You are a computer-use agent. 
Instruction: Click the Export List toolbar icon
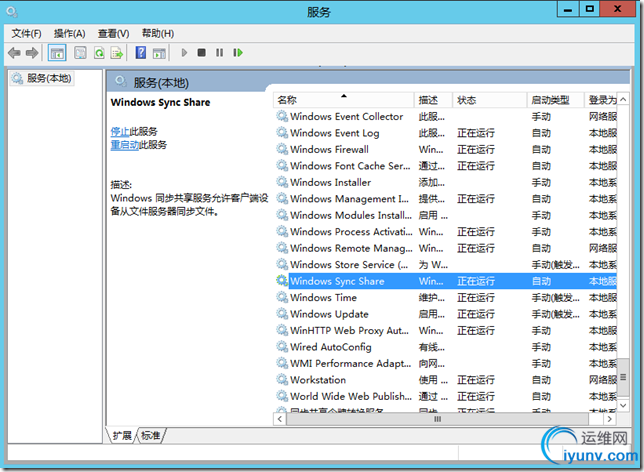[x=117, y=53]
